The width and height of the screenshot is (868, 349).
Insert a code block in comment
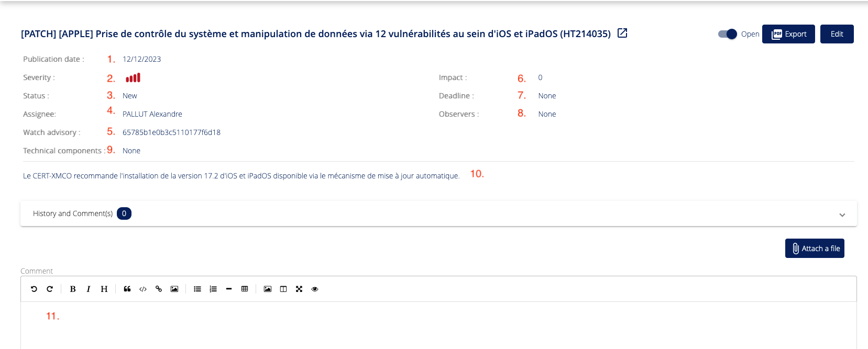click(143, 289)
